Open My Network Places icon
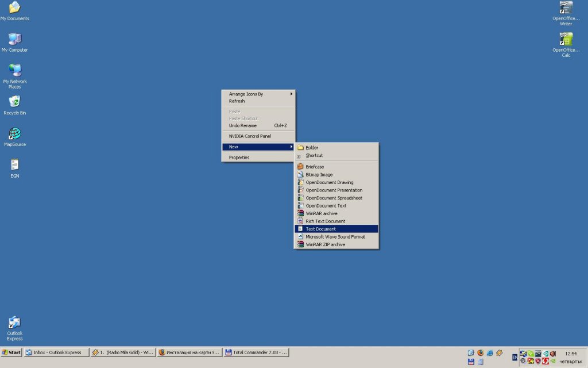This screenshot has height=368, width=588. click(x=14, y=71)
